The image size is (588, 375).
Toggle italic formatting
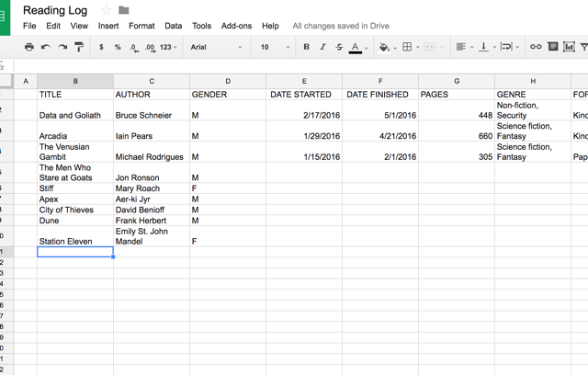pos(322,47)
